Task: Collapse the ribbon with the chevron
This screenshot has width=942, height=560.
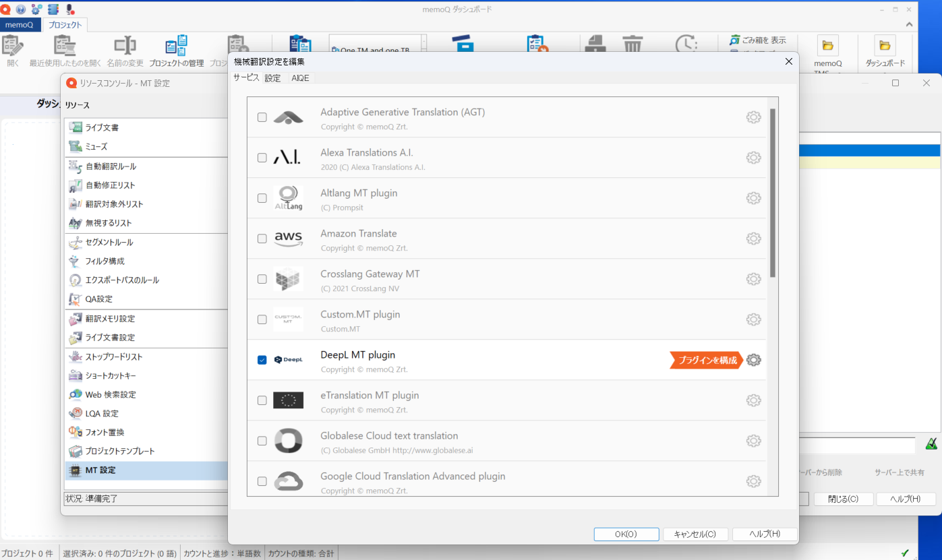Action: pyautogui.click(x=909, y=25)
